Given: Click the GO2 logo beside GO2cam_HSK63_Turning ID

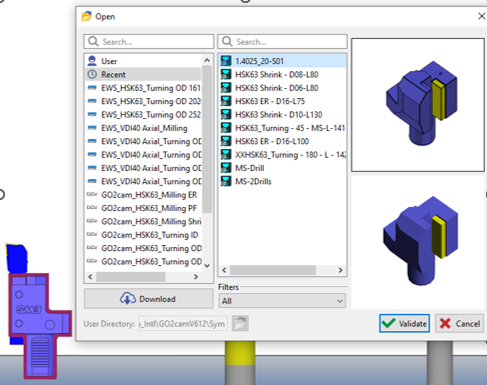Looking at the screenshot, I should (x=92, y=234).
